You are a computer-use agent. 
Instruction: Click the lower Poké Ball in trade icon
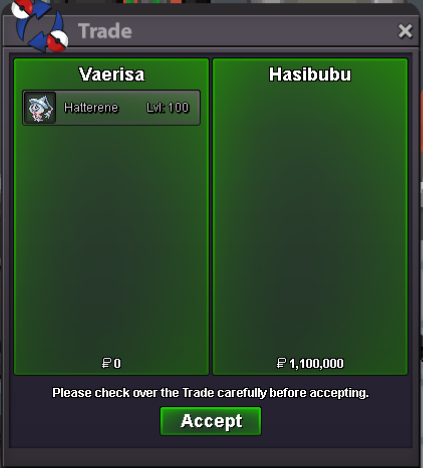coord(57,41)
